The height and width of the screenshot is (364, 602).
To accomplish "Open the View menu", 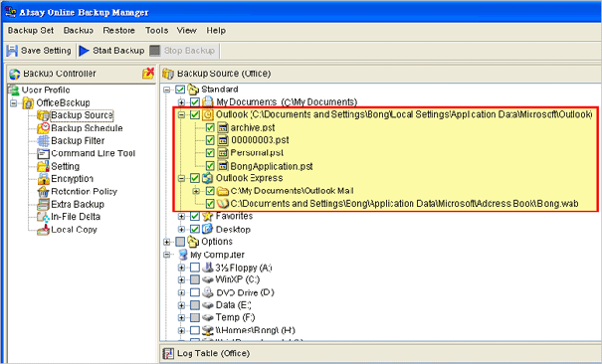I will tap(187, 30).
